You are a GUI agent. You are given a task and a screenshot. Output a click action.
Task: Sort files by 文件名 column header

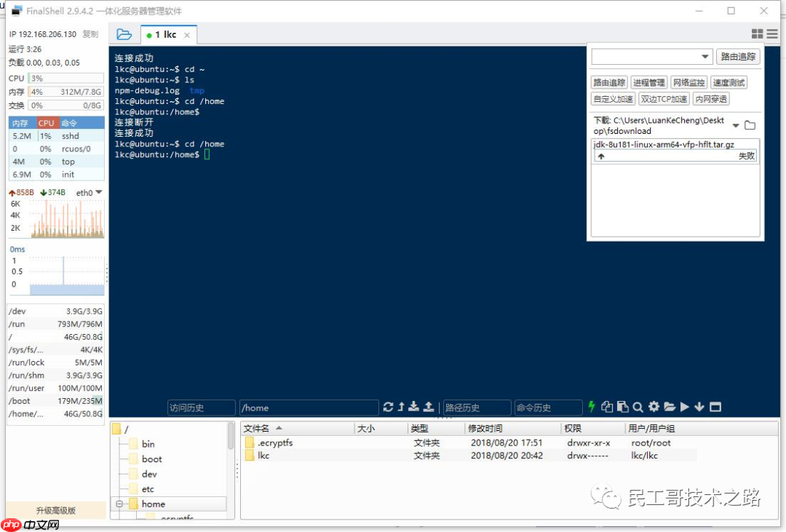298,429
